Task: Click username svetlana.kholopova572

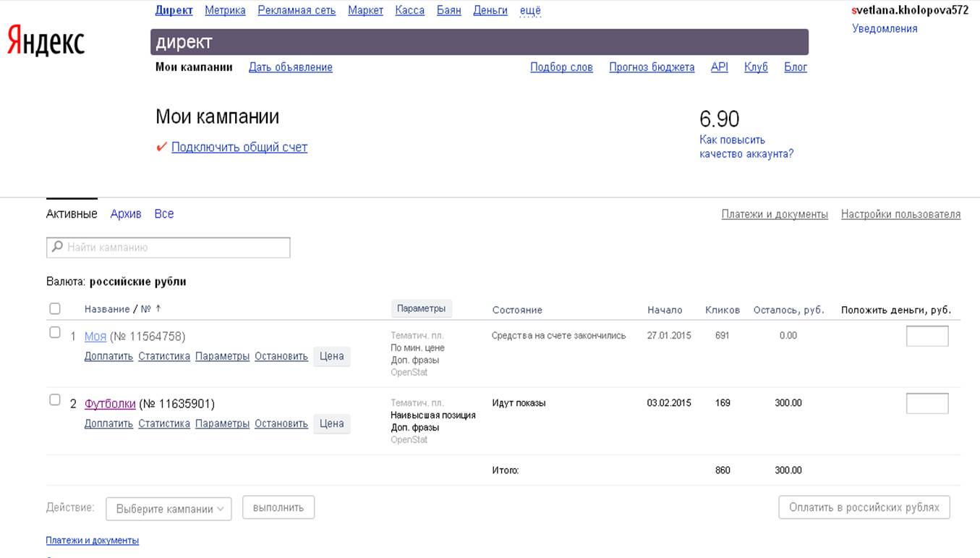Action: click(x=910, y=10)
